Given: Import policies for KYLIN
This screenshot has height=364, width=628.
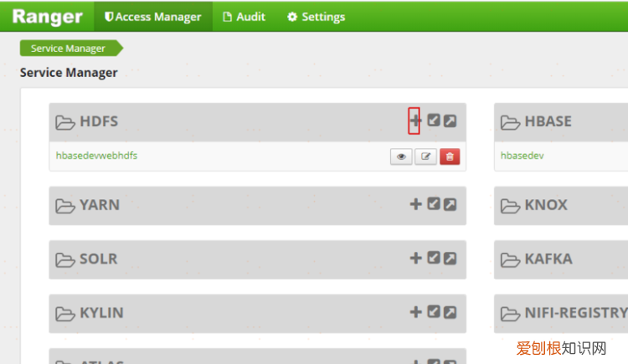Looking at the screenshot, I should click(x=434, y=312).
